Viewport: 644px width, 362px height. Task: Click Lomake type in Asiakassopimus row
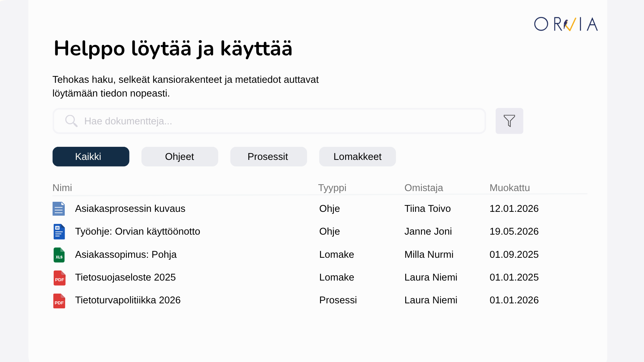click(x=336, y=254)
